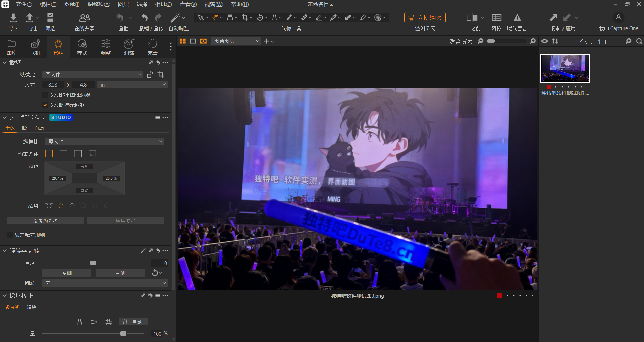The image size is (644, 342).
Task: Open the 图像图层 layer selector dropdown
Action: (236, 41)
